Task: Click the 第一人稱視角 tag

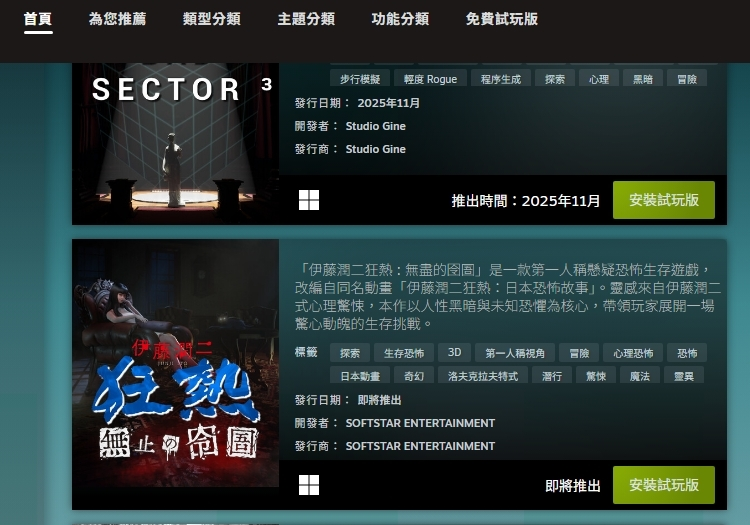Action: click(515, 353)
